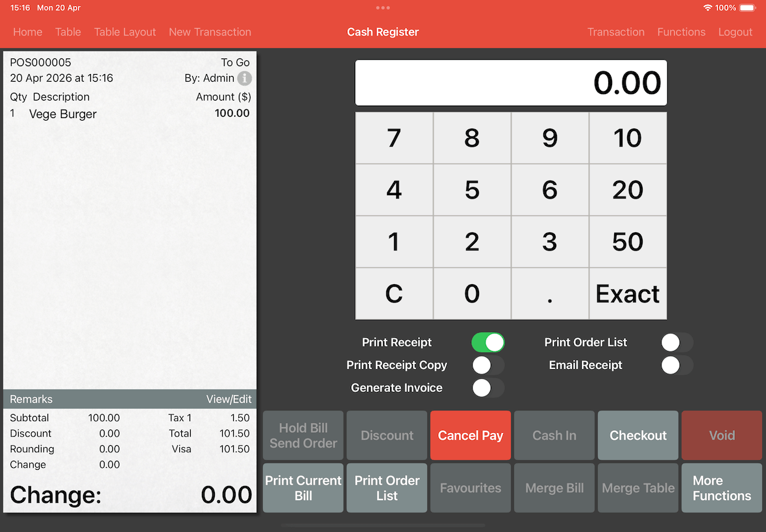Image resolution: width=766 pixels, height=532 pixels.
Task: Tap the Cash In button
Action: (x=554, y=435)
